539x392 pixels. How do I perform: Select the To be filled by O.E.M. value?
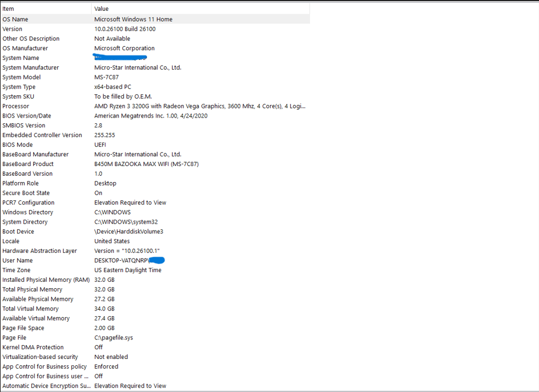tap(123, 96)
